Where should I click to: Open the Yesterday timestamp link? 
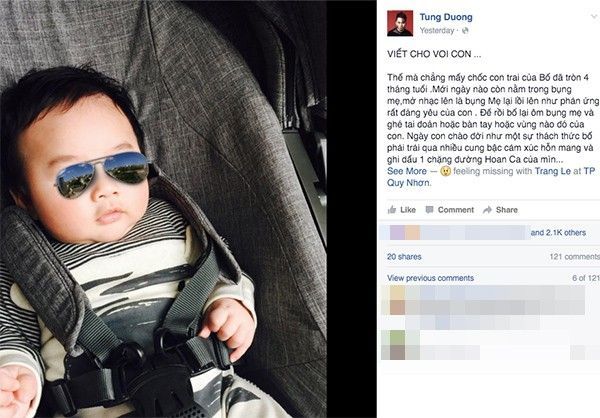click(x=437, y=31)
